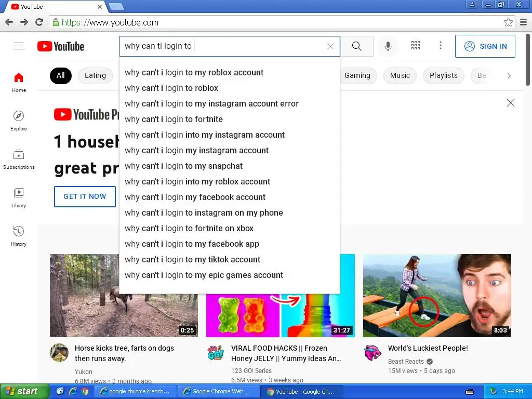
Task: Choose suggestion 'why can't i login to fortnite'
Action: click(229, 119)
